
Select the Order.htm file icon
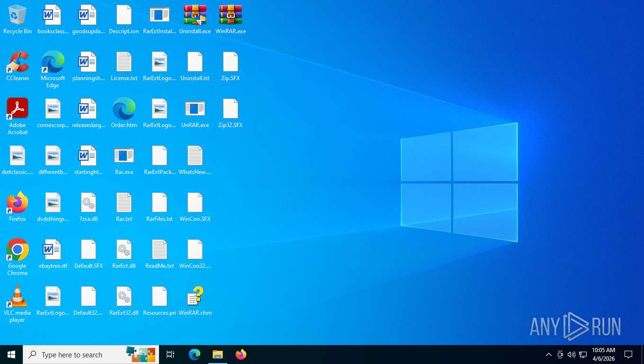(124, 114)
